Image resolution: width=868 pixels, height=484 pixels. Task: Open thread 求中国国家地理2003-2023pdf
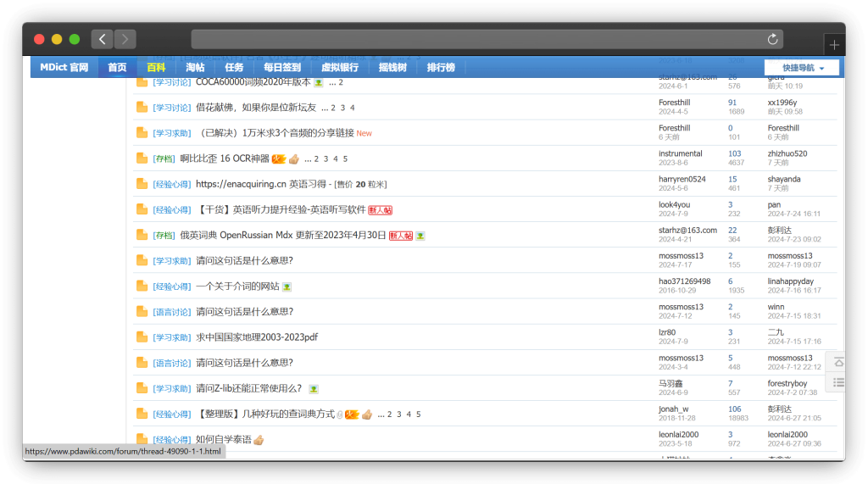pyautogui.click(x=257, y=337)
